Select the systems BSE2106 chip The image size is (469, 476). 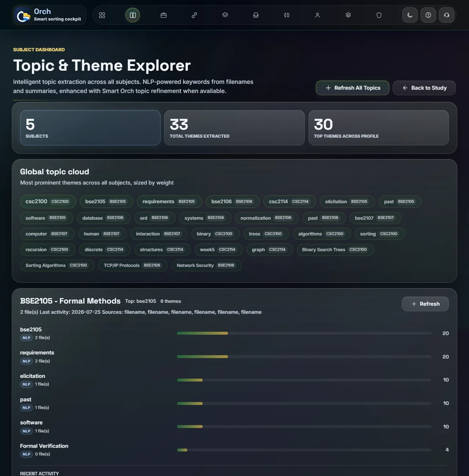point(205,218)
